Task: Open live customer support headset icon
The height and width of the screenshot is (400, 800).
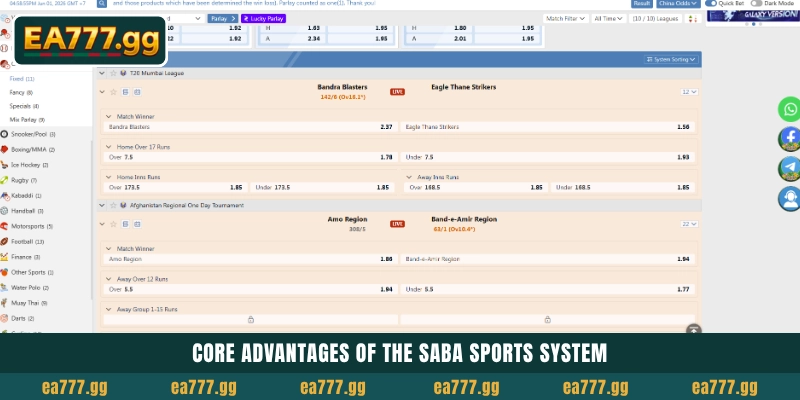Action: pyautogui.click(x=790, y=198)
